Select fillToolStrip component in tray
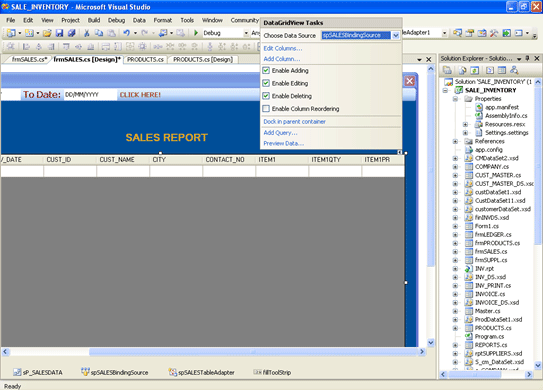 point(272,372)
